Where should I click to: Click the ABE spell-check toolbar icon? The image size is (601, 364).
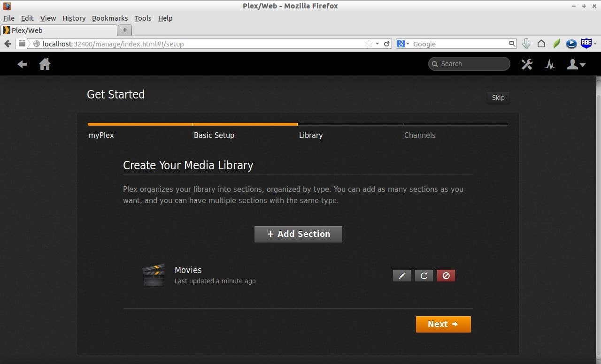click(586, 43)
